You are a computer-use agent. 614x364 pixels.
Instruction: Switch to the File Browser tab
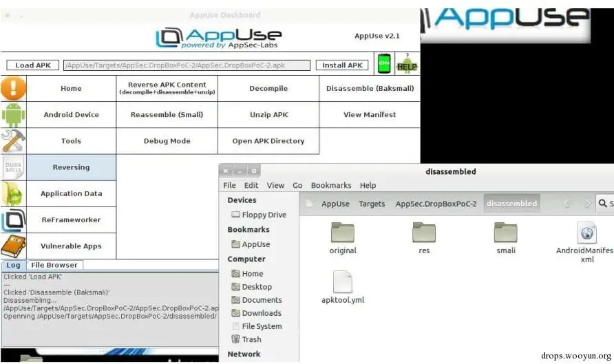54,265
